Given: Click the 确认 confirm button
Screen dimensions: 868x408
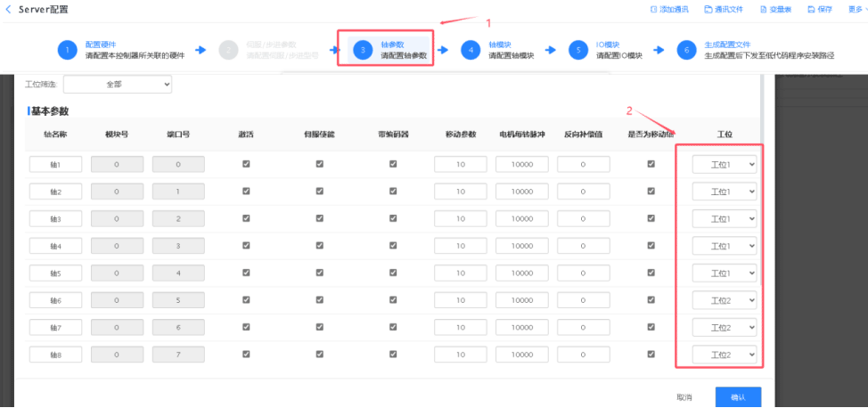Looking at the screenshot, I should 738,396.
